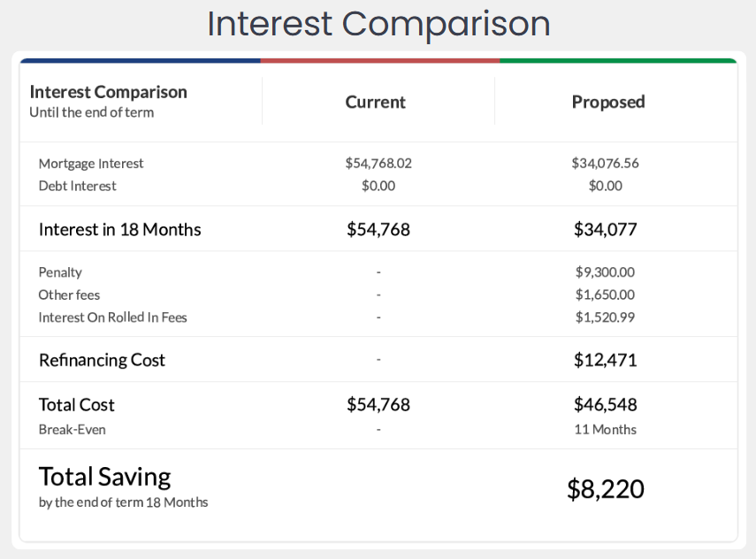Screen dimensions: 756x559
Task: Click the Mortgage Interest row label
Action: coord(91,164)
